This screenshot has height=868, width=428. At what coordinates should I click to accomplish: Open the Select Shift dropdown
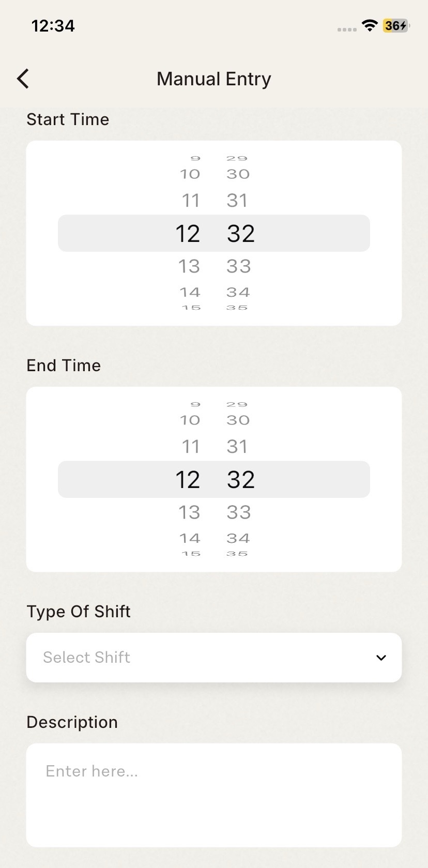coord(213,657)
